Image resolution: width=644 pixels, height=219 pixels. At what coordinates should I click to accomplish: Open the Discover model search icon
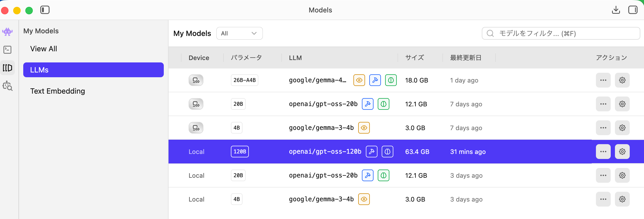7,86
